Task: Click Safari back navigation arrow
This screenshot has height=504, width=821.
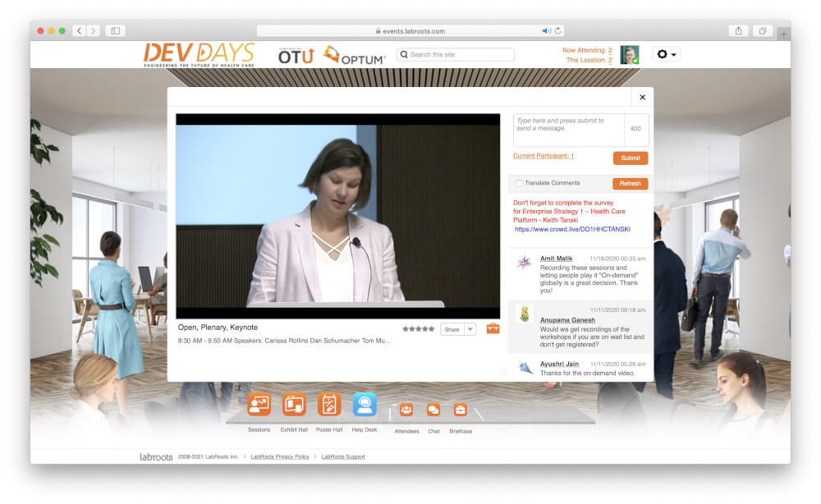Action: 79,31
